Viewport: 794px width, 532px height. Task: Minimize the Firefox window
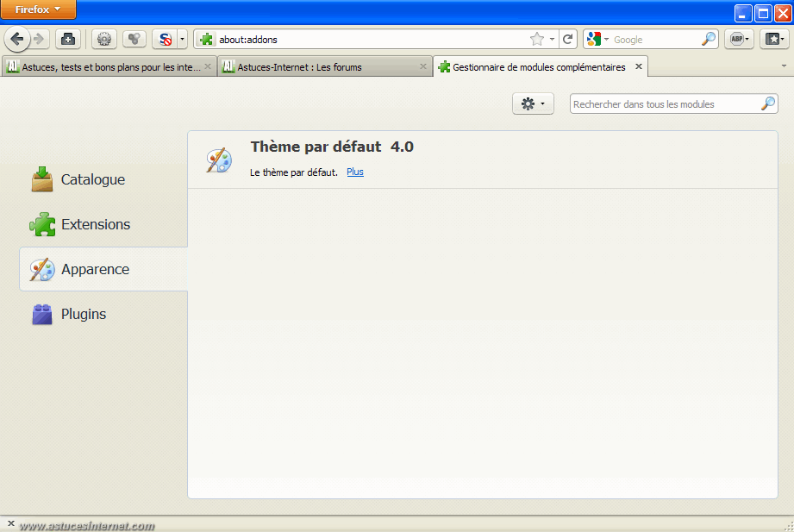tap(743, 13)
